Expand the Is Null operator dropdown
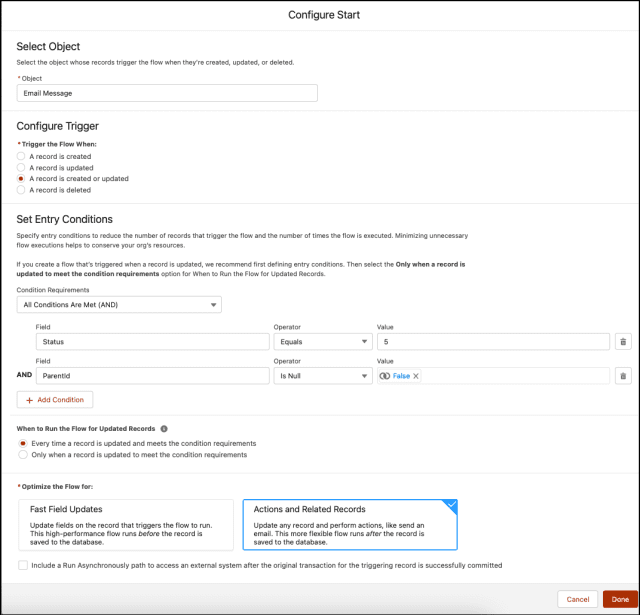 [x=320, y=376]
